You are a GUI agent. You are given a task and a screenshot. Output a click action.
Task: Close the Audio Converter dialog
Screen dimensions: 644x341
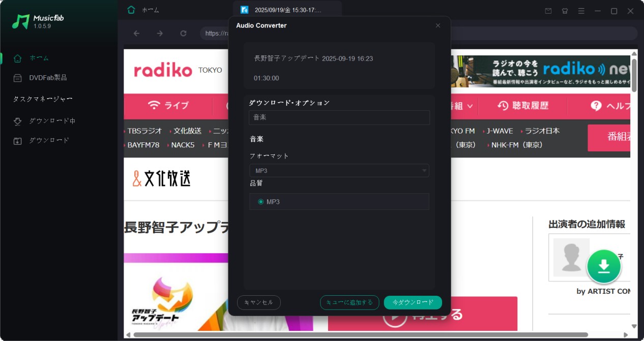tap(438, 25)
